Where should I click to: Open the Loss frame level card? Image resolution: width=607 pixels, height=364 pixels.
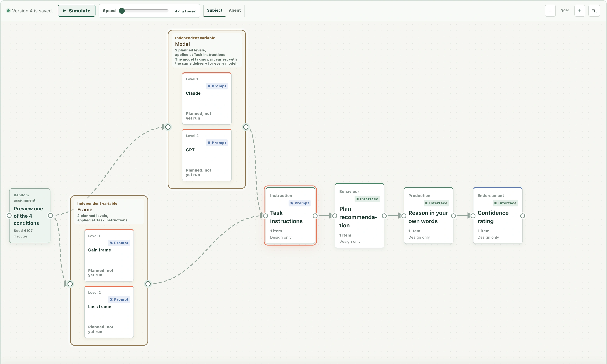[x=109, y=312]
